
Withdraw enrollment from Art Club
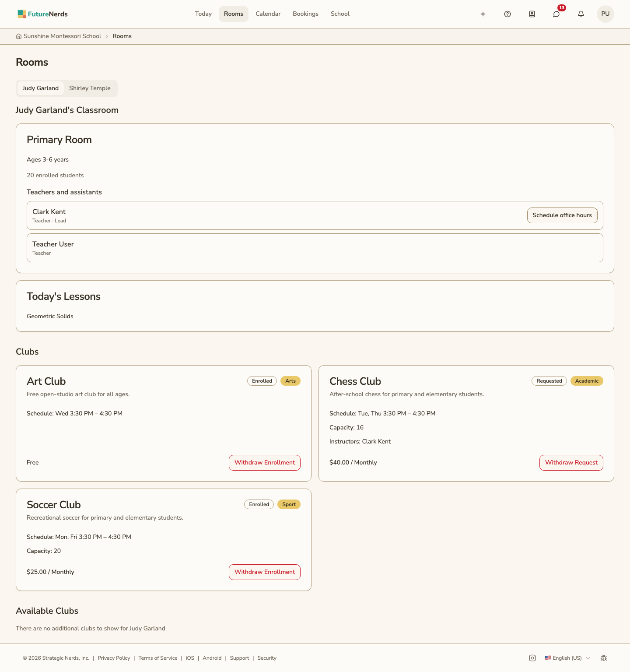[x=265, y=463]
